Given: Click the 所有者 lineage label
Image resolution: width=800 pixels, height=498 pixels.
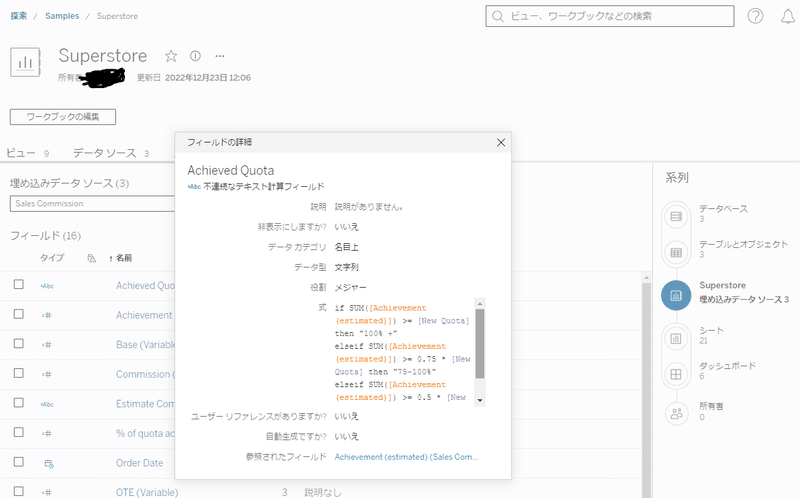Looking at the screenshot, I should tap(711, 406).
